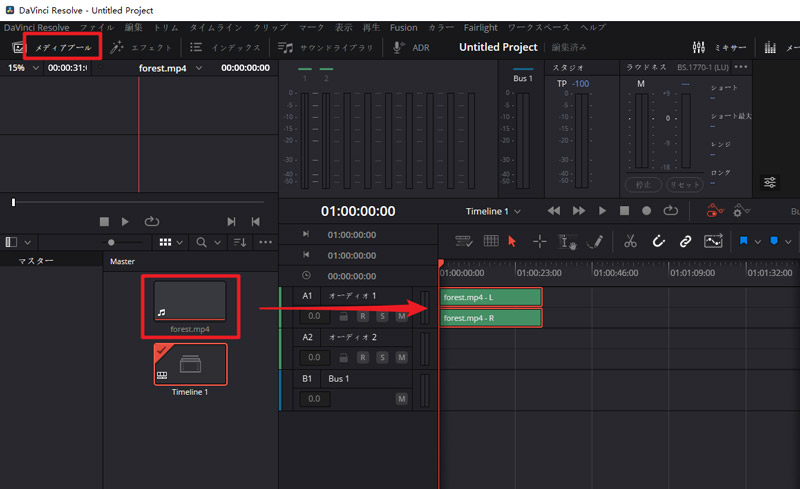Toggle loop in the source viewer
Screen dimensions: 800x489
point(152,222)
